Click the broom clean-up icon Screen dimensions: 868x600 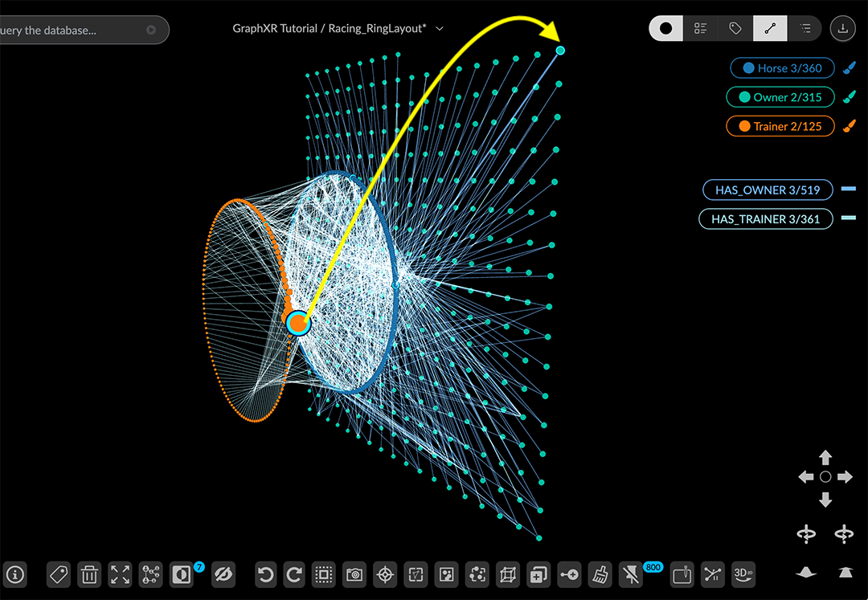point(600,574)
